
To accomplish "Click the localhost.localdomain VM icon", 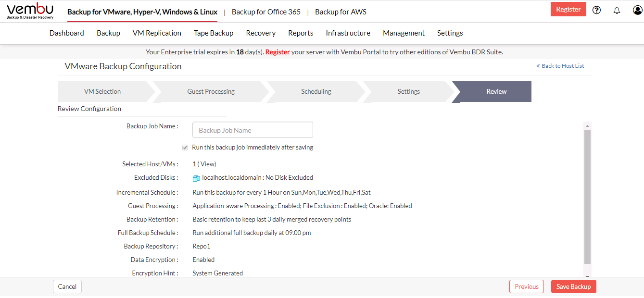I will click(x=196, y=178).
